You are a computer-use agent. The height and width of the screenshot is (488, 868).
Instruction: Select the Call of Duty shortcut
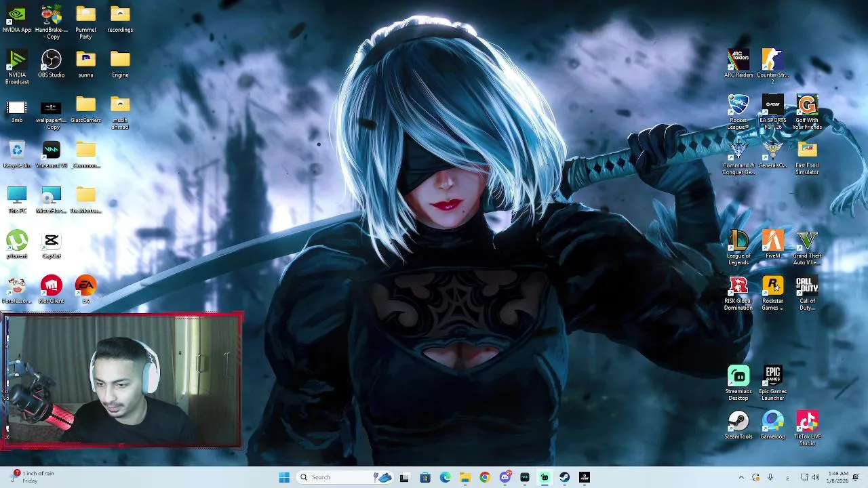click(x=807, y=293)
